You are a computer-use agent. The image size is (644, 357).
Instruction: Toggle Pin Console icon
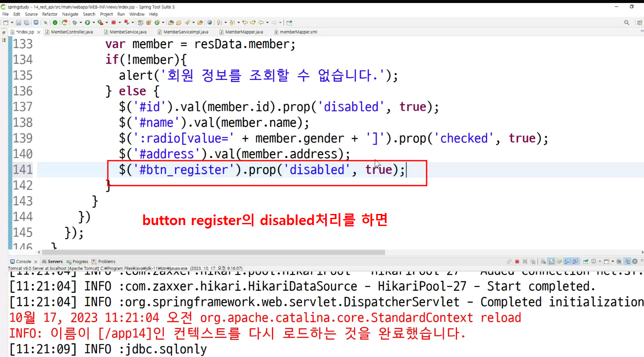586,261
